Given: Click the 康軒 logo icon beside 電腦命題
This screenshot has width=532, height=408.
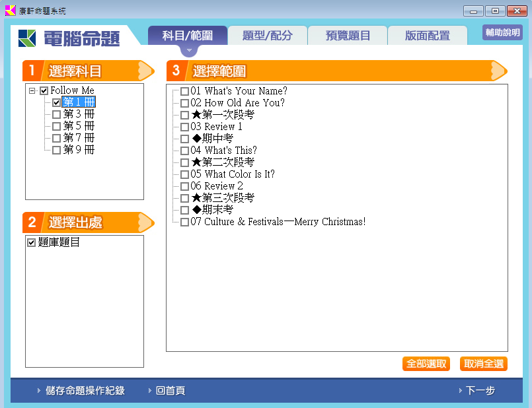Looking at the screenshot, I should (27, 38).
